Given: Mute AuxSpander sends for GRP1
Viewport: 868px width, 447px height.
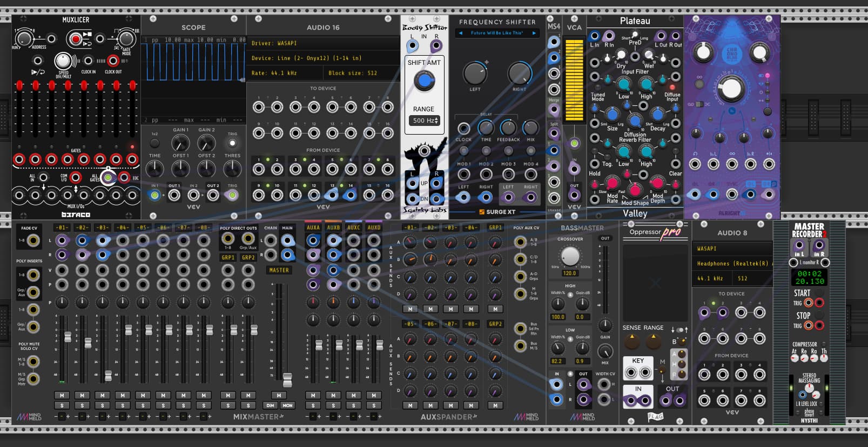Looking at the screenshot, I should [495, 309].
